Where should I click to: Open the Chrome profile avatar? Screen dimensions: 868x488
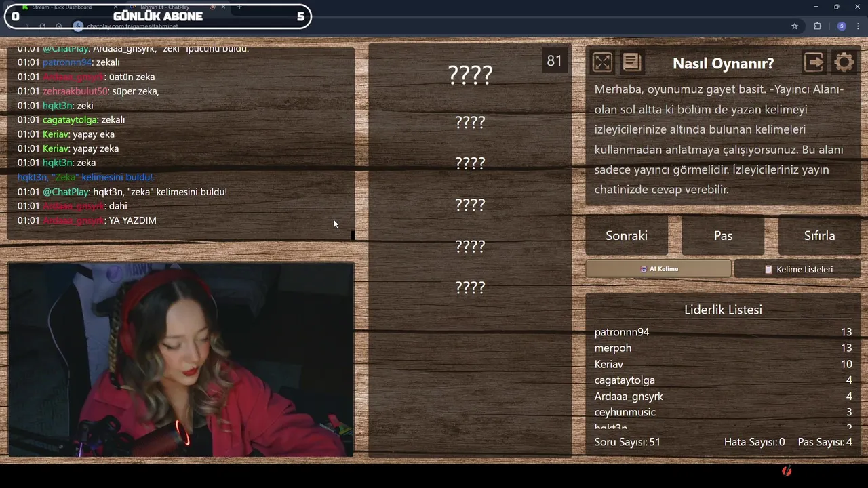click(842, 26)
